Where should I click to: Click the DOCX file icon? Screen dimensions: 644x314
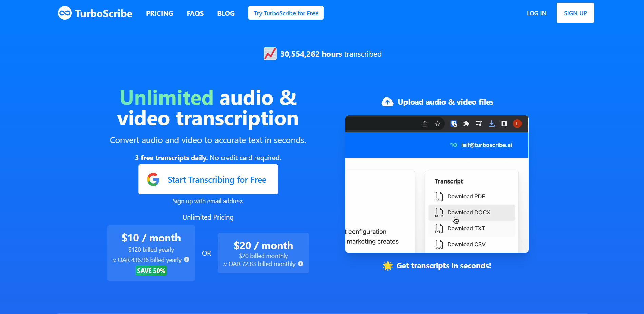tap(439, 213)
